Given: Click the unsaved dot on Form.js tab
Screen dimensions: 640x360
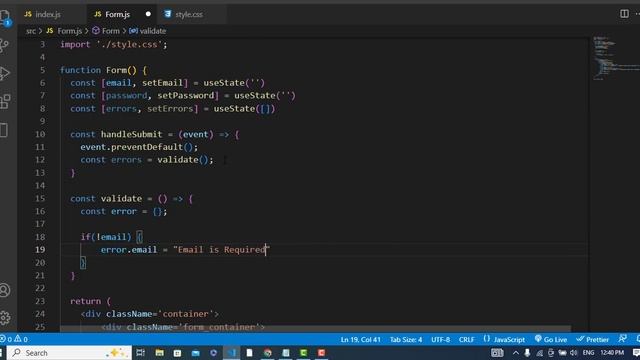Looking at the screenshot, I should (x=148, y=14).
